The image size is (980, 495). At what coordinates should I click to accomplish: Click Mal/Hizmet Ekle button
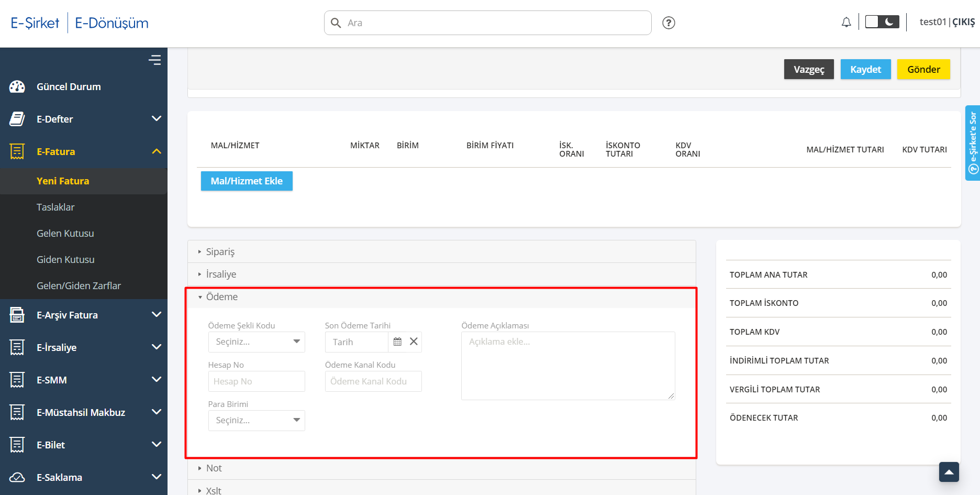point(247,181)
